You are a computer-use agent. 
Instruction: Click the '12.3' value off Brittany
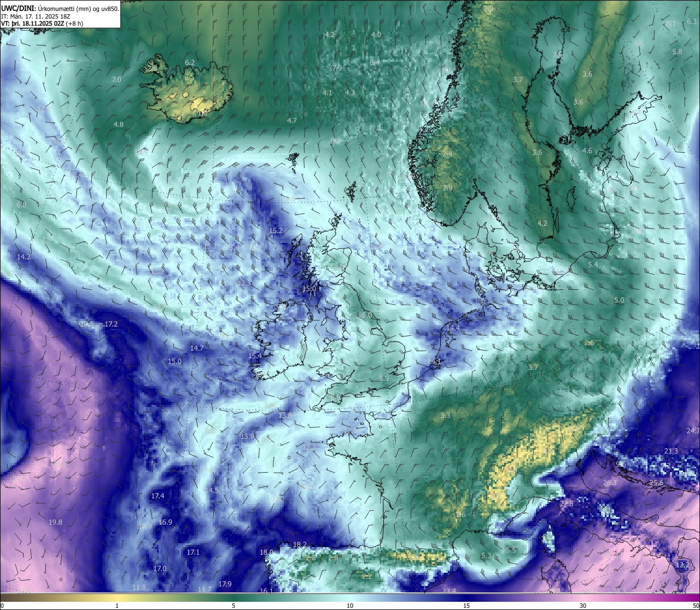point(309,448)
